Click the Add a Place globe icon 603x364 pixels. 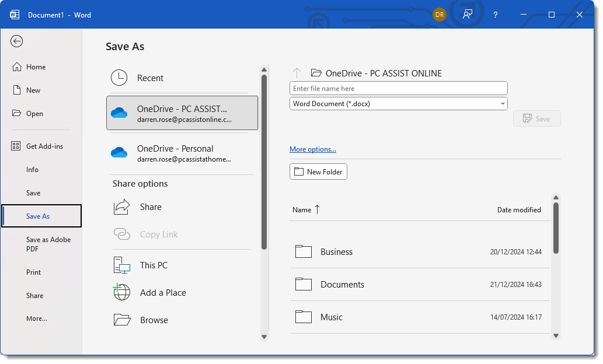point(121,293)
